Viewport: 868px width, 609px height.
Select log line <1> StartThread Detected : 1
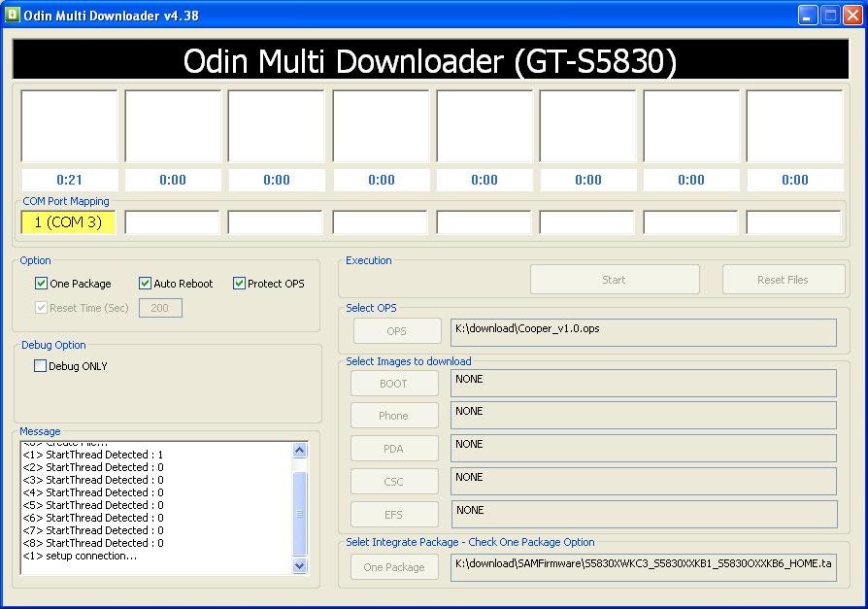click(x=93, y=455)
